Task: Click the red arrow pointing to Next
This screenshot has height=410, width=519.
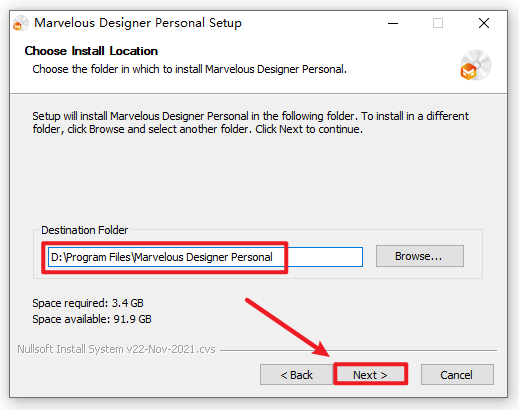Action: (x=287, y=327)
